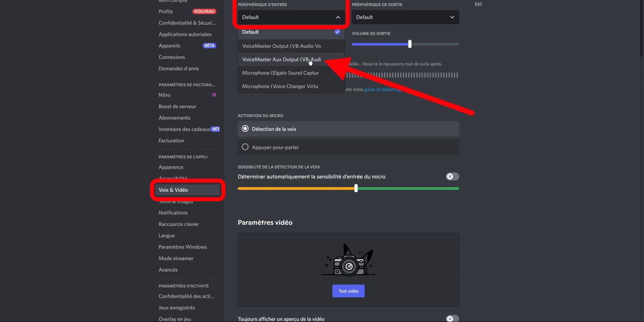The image size is (644, 322).
Task: Click the Nitro badge icon
Action: pyautogui.click(x=214, y=95)
